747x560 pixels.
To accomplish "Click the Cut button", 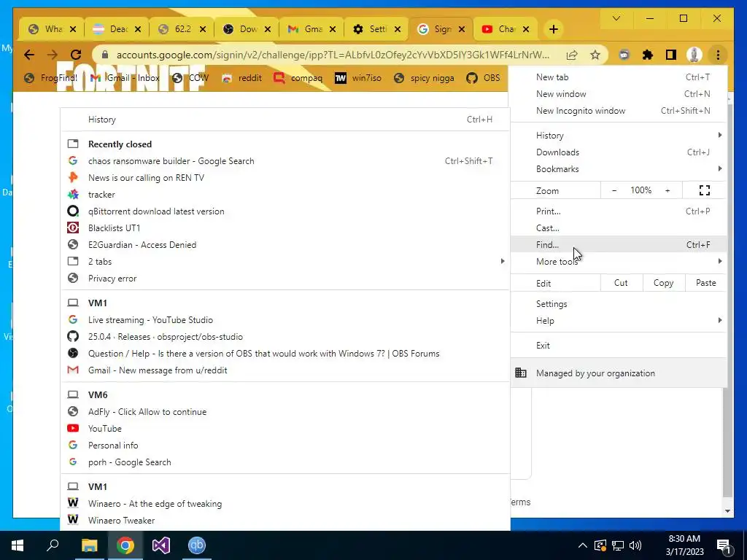I will (x=622, y=283).
